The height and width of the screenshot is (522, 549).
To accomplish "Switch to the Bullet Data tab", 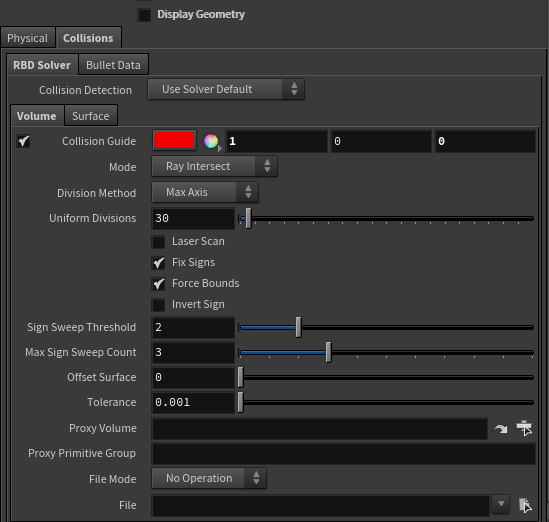I will pos(113,65).
